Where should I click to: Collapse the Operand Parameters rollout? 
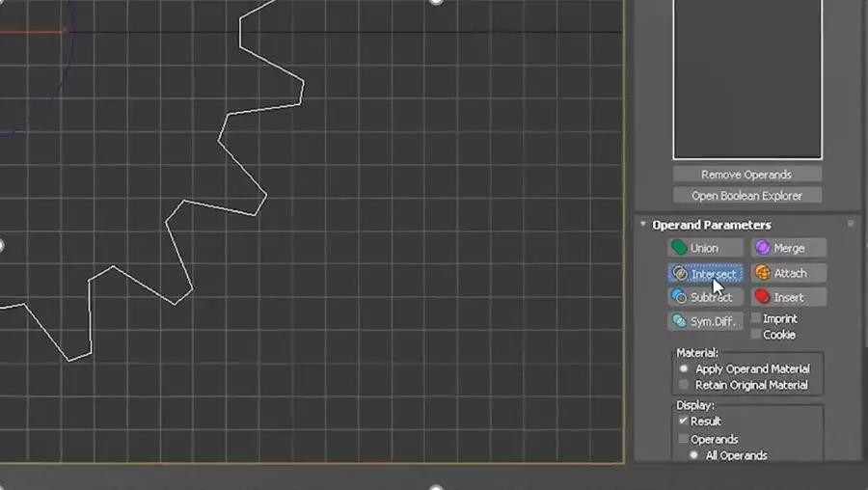(x=642, y=224)
